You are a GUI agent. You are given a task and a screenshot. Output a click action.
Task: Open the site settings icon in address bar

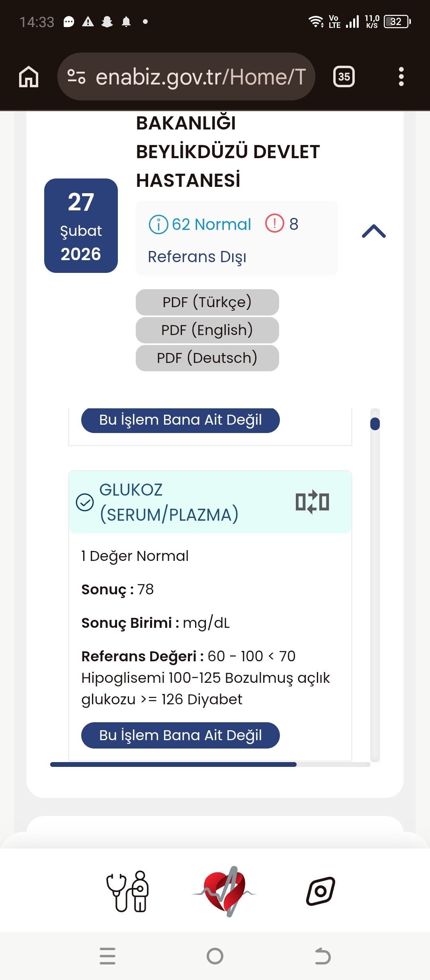[76, 76]
